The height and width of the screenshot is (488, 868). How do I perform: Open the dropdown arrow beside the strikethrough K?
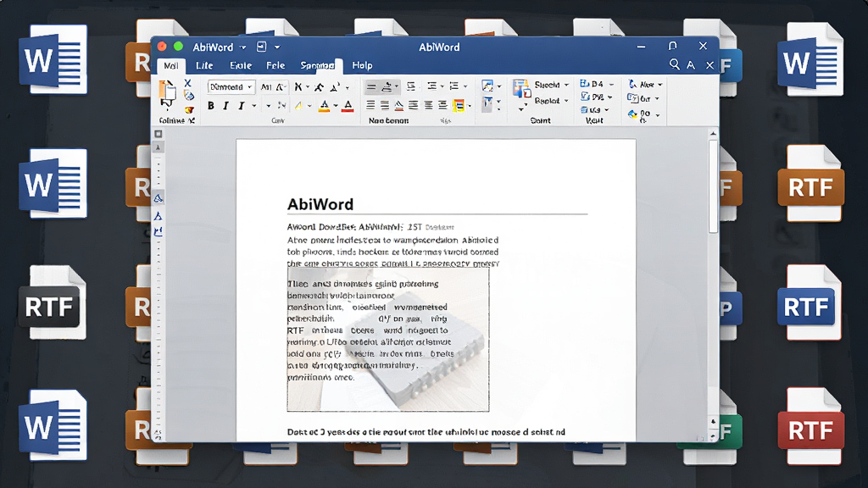pos(308,87)
